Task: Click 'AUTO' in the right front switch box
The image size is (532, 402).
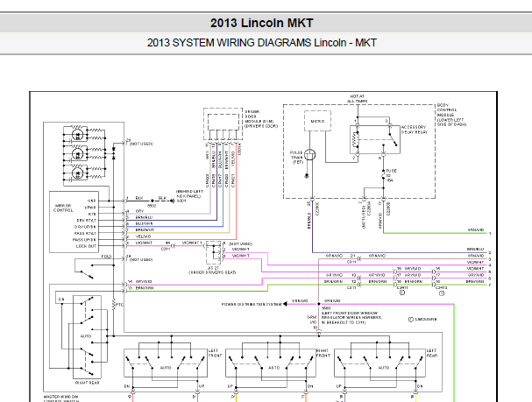Action: coord(274,368)
